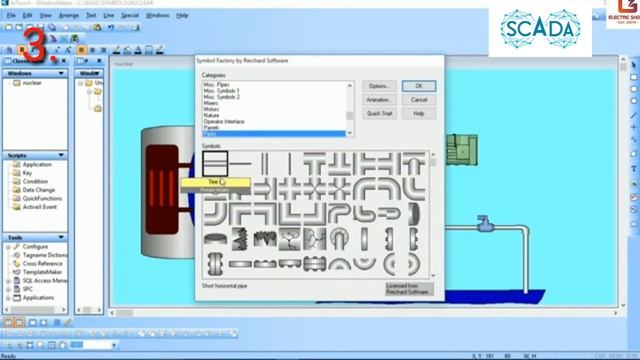This screenshot has width=640, height=360.
Task: Open the Special menu
Action: [130, 16]
